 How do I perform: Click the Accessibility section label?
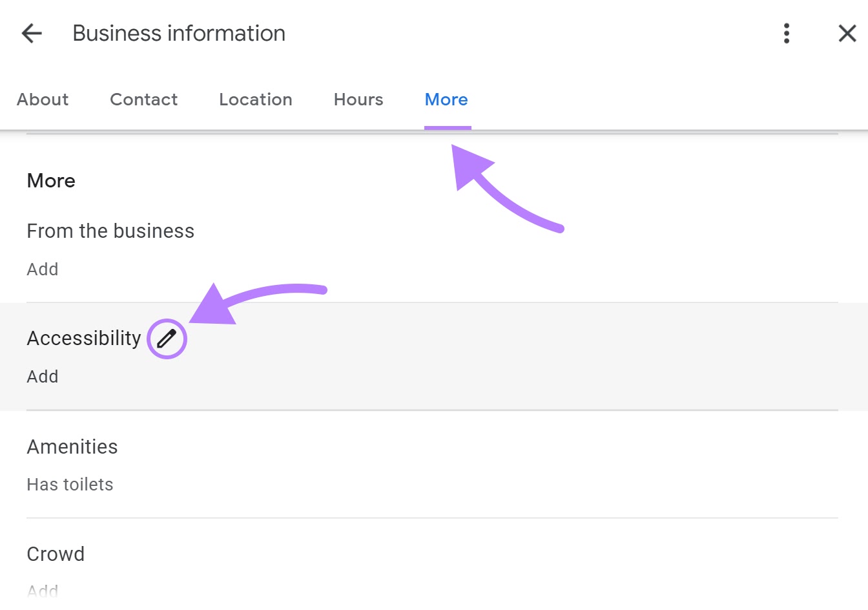click(x=84, y=338)
